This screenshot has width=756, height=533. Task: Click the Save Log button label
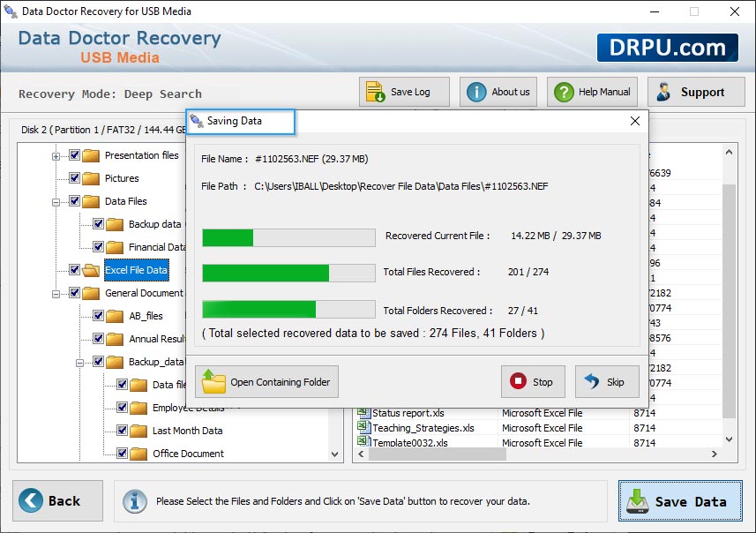[x=410, y=92]
